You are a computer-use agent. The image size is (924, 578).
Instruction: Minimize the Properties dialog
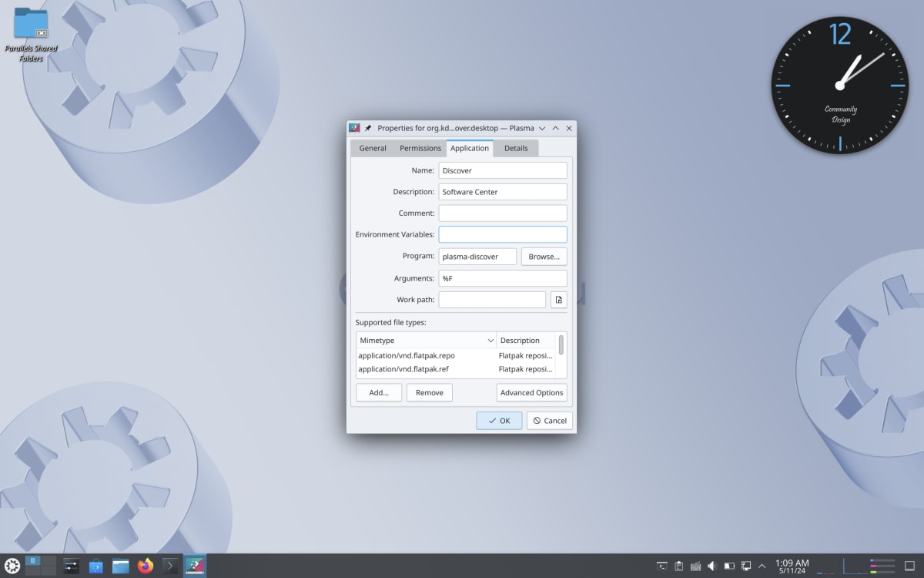point(542,128)
